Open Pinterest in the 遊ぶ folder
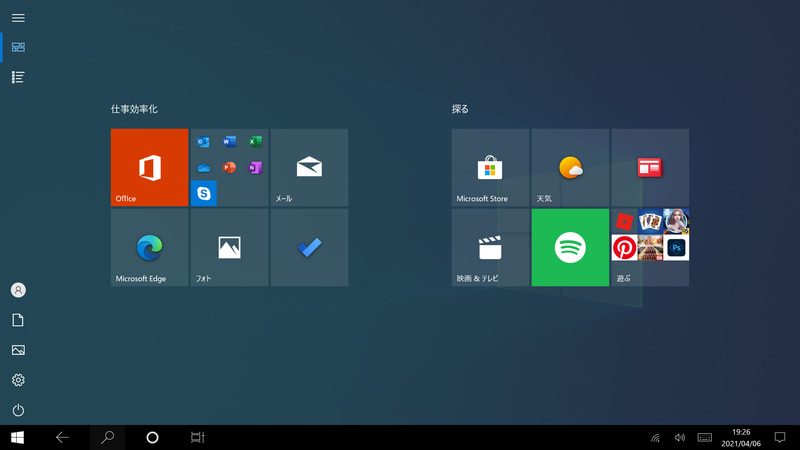 click(x=624, y=247)
